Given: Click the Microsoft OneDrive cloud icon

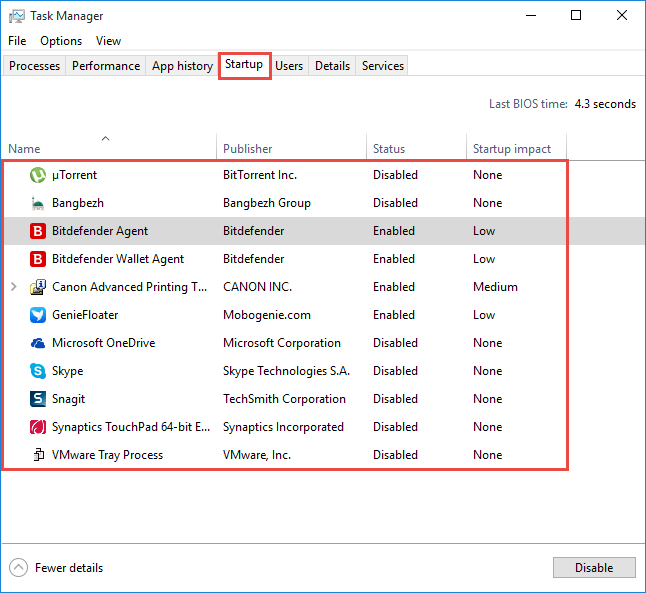Looking at the screenshot, I should coord(38,343).
